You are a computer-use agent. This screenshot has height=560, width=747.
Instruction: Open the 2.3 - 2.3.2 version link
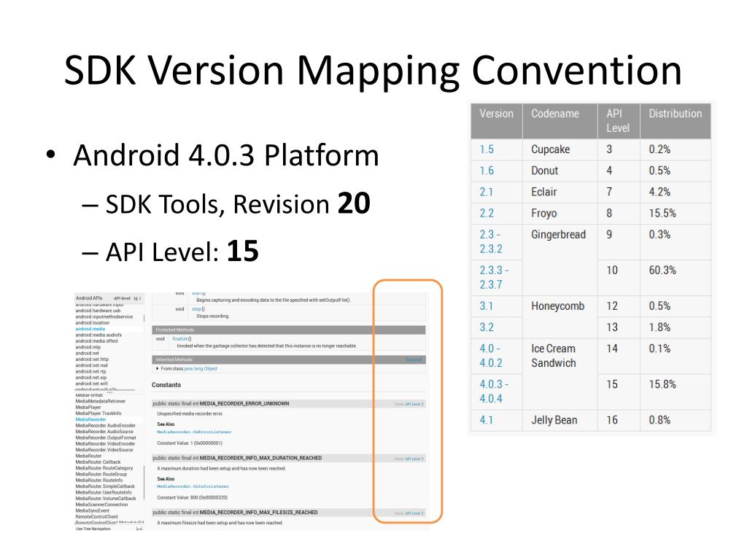pyautogui.click(x=491, y=242)
